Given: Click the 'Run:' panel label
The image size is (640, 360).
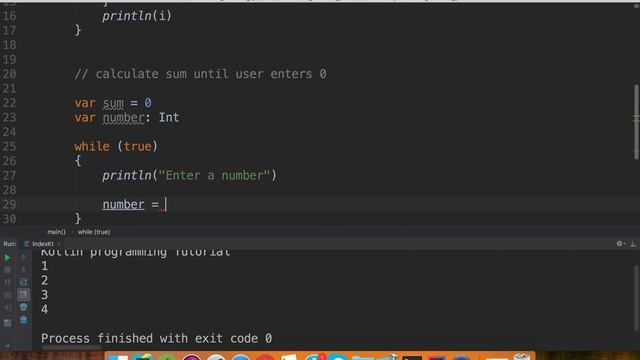Looking at the screenshot, I should (10, 244).
